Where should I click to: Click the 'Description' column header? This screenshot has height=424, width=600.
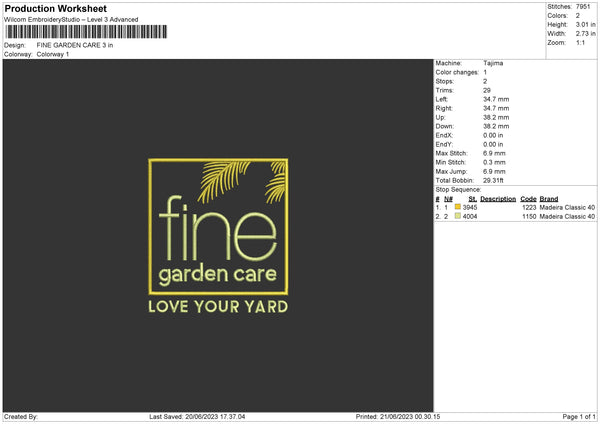498,199
